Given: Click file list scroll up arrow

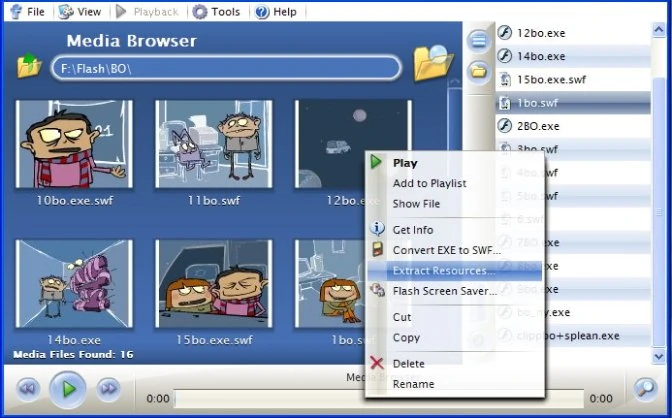Looking at the screenshot, I should pyautogui.click(x=658, y=30).
